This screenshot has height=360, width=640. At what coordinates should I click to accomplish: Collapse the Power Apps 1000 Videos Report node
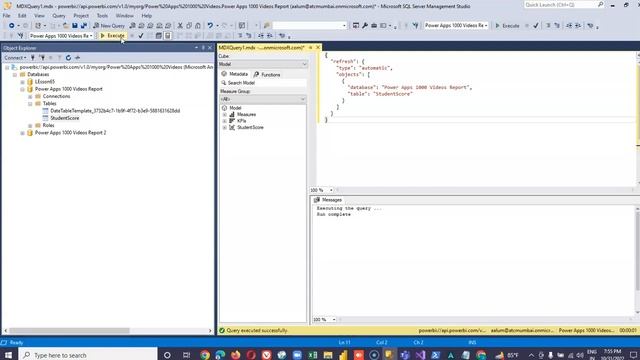22,89
